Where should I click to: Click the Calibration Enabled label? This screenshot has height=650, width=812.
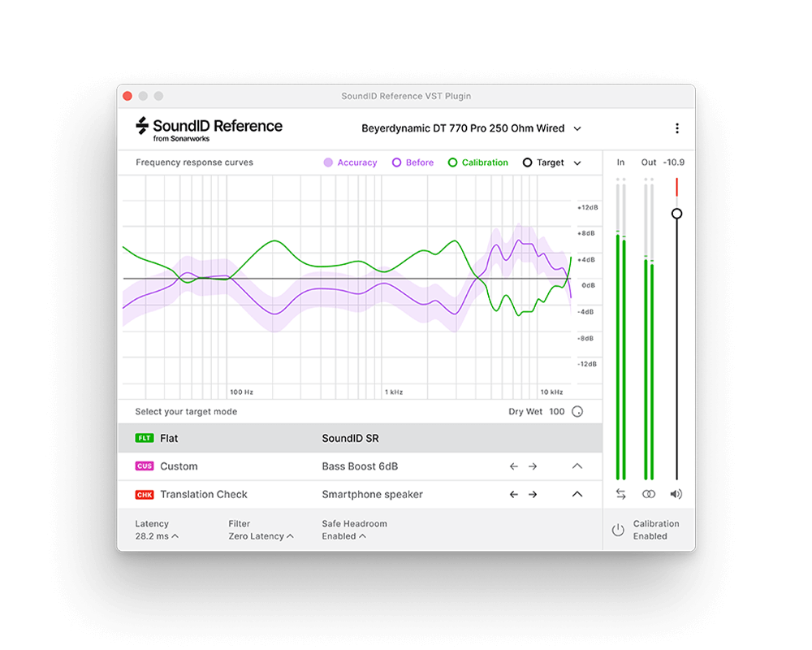click(656, 531)
